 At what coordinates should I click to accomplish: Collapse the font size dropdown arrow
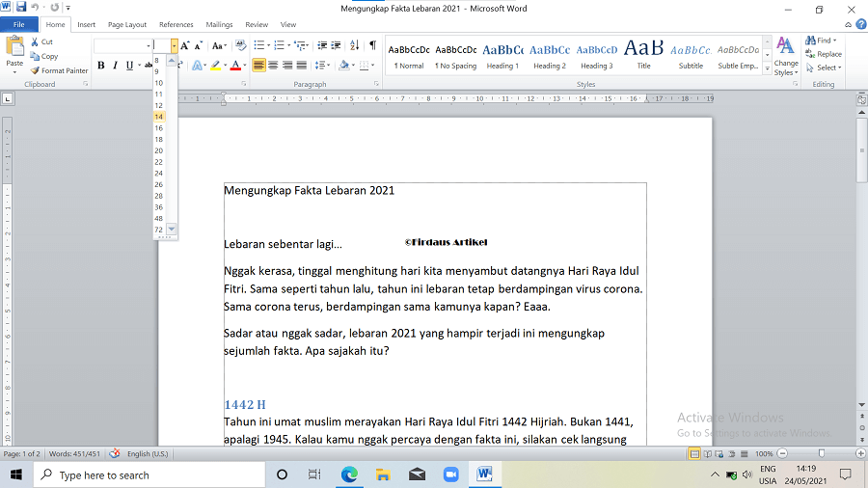pyautogui.click(x=174, y=46)
